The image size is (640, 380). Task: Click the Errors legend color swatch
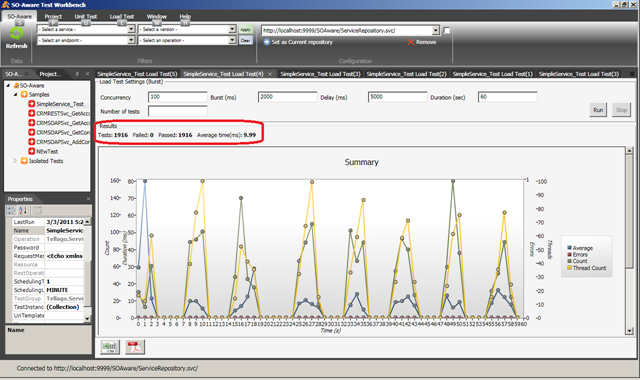point(569,254)
